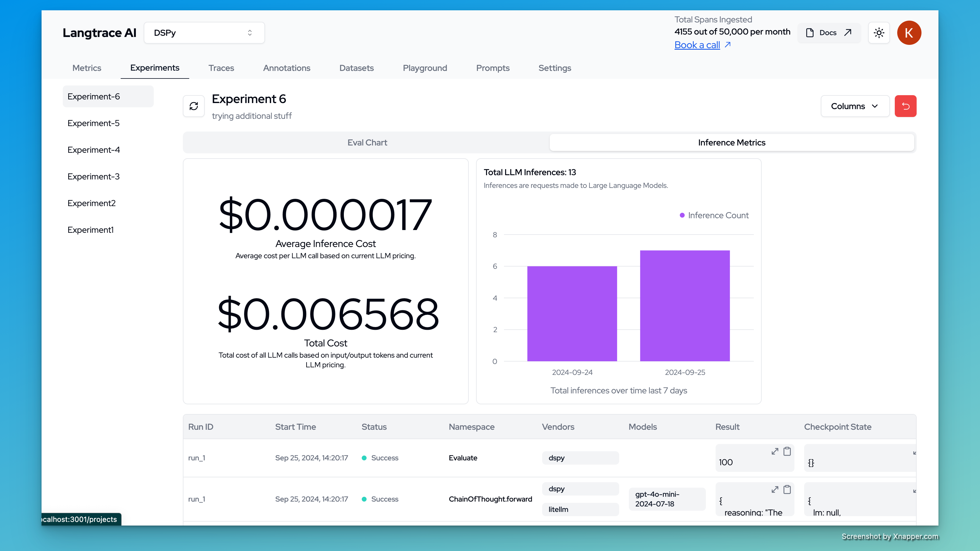Go to the Traces tab
980x551 pixels.
click(x=221, y=68)
